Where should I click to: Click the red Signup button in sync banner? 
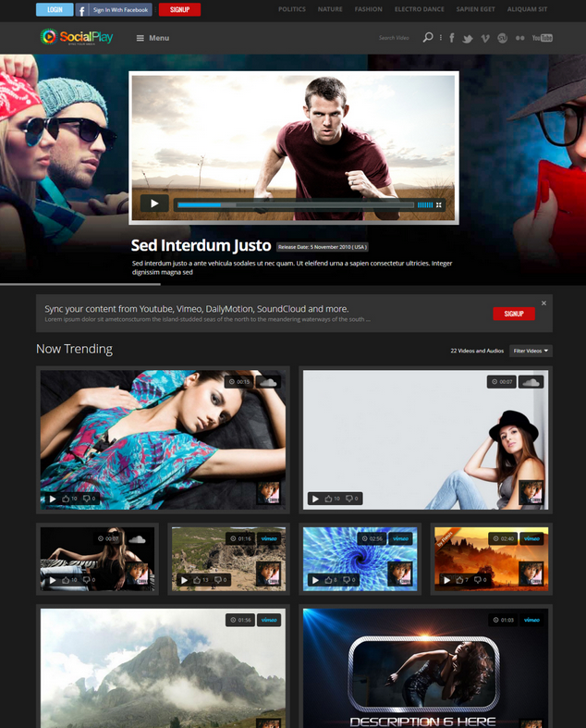[x=514, y=314]
